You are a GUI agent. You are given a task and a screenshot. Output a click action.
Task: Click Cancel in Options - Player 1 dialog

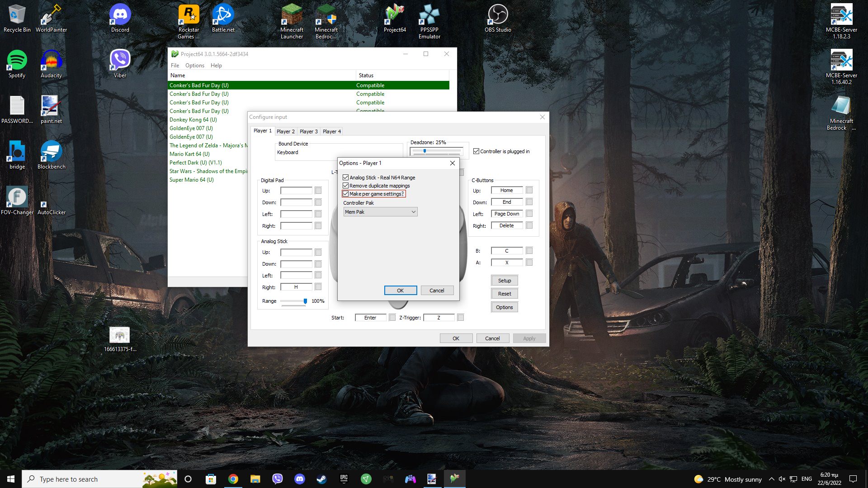[437, 291]
